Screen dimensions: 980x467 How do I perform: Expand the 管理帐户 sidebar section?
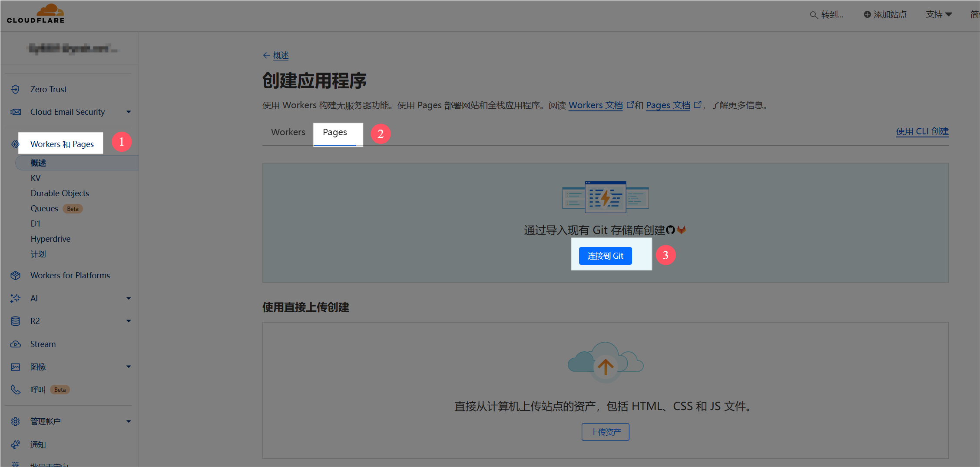[x=129, y=421]
